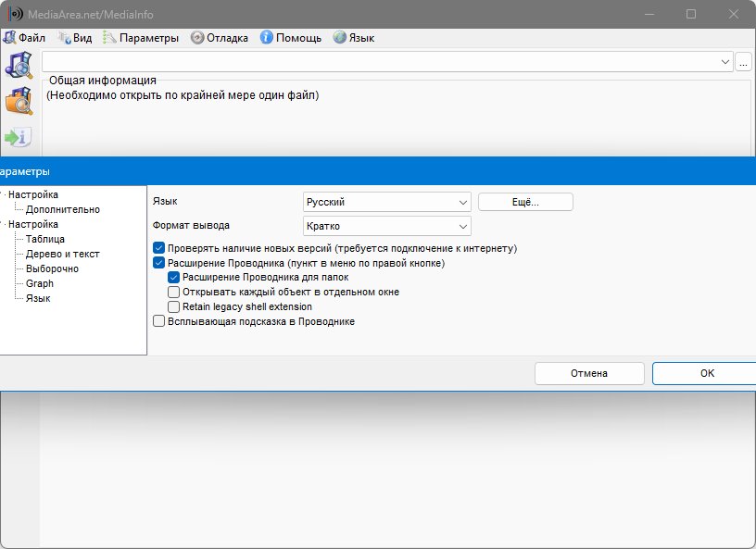Expand the file path dropdown at top
This screenshot has height=549, width=756.
coord(724,62)
